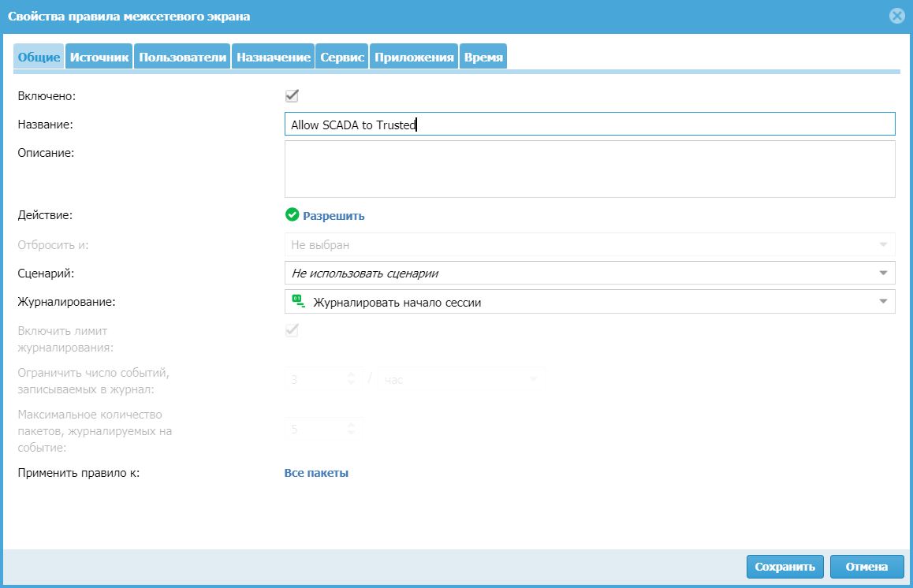Go to the Приложения tab
Image resolution: width=913 pixels, height=588 pixels.
(x=414, y=57)
